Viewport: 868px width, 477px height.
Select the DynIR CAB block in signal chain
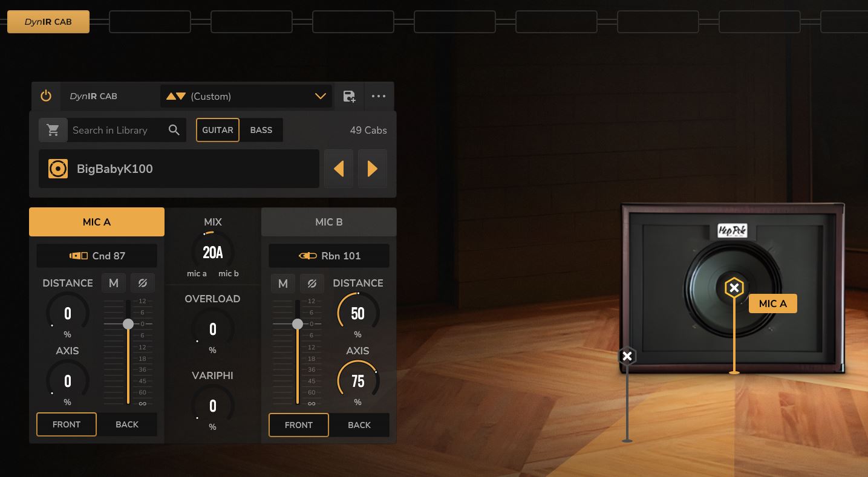(x=48, y=22)
